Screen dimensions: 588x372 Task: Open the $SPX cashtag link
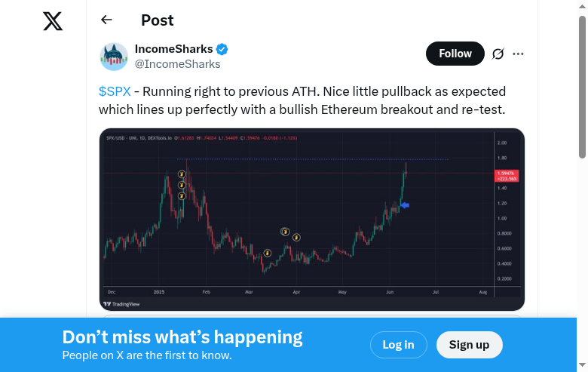coord(115,91)
